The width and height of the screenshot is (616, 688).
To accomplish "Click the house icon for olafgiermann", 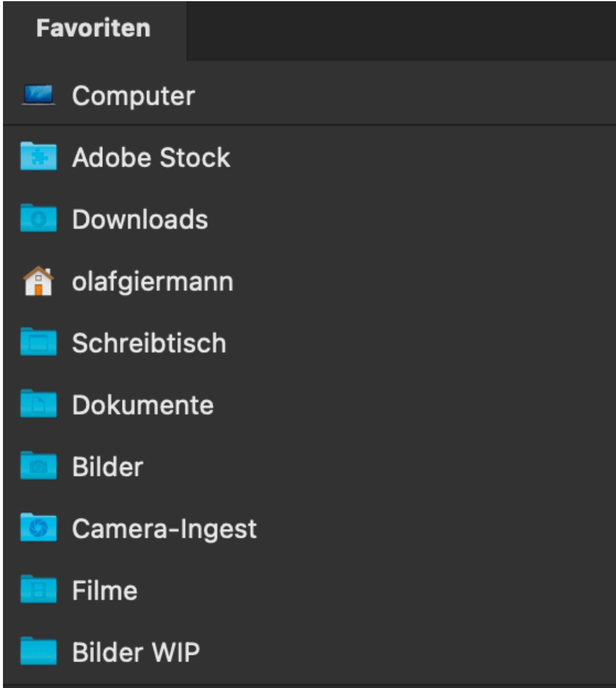I will pos(38,282).
